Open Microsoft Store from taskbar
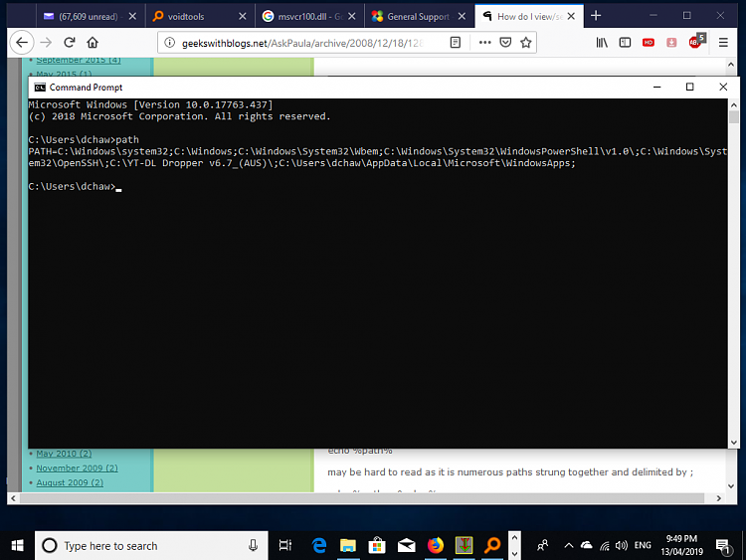Image resolution: width=746 pixels, height=560 pixels. (377, 545)
